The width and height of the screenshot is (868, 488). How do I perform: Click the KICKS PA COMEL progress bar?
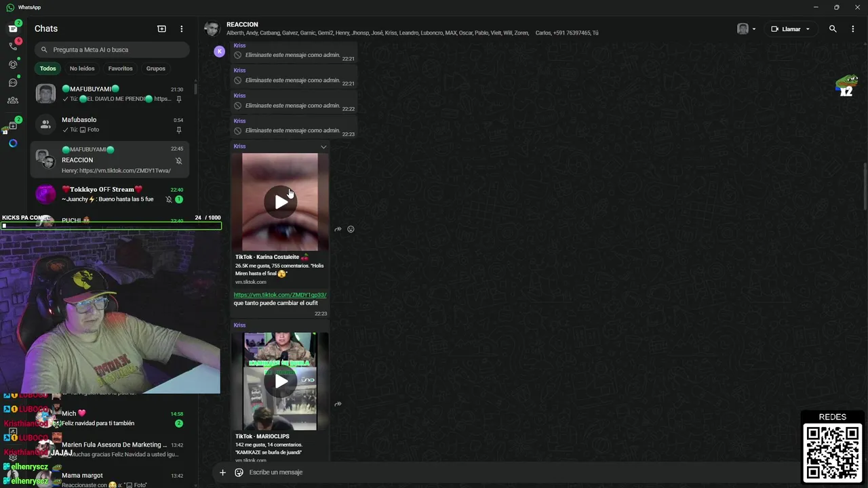[x=111, y=226]
